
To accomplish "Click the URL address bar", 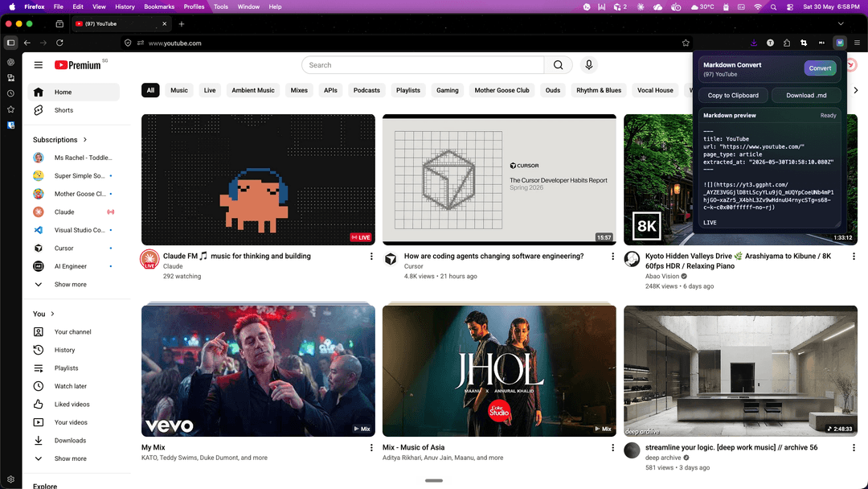I will pos(407,43).
